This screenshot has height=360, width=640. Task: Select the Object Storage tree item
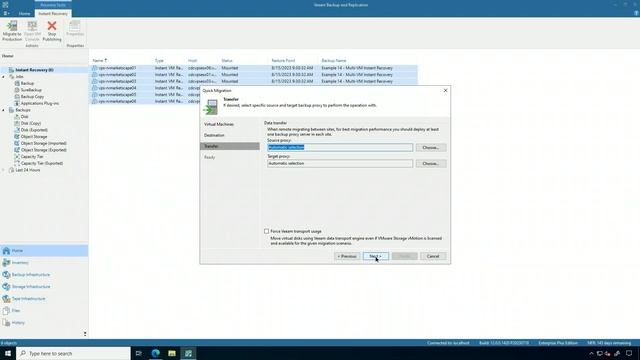tap(34, 137)
